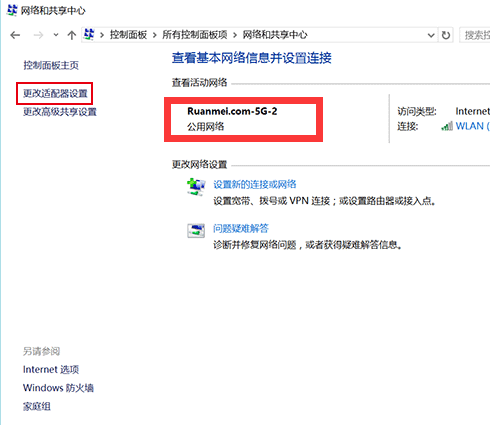Open the WLAN connection link
The width and height of the screenshot is (490, 425).
tap(473, 126)
